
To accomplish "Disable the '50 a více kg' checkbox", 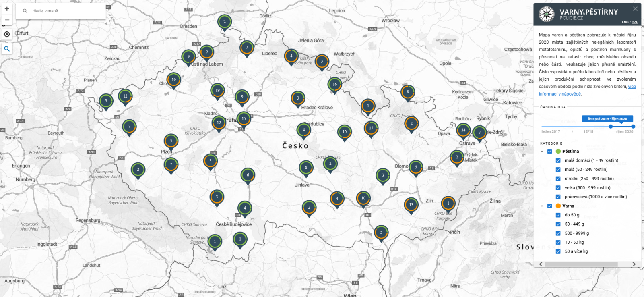I will click(558, 251).
